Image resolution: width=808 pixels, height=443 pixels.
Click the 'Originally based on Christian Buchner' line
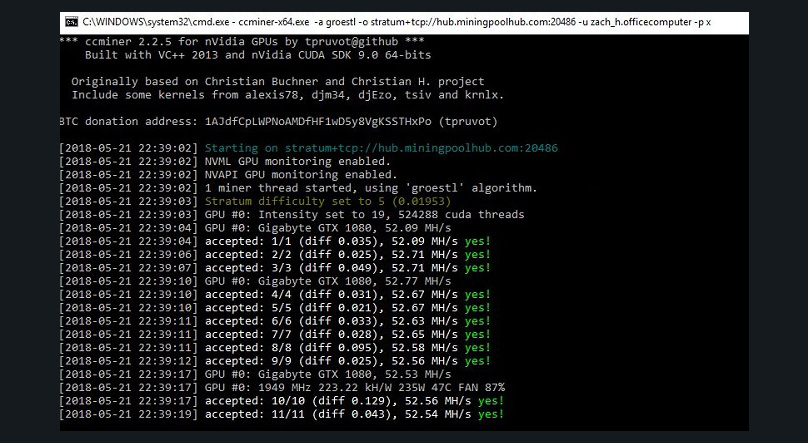pos(278,81)
